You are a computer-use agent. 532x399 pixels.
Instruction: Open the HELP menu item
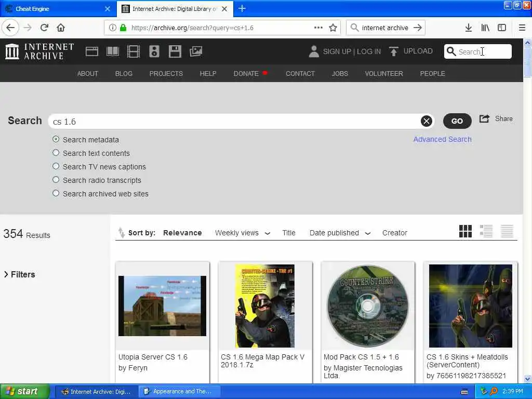(208, 74)
